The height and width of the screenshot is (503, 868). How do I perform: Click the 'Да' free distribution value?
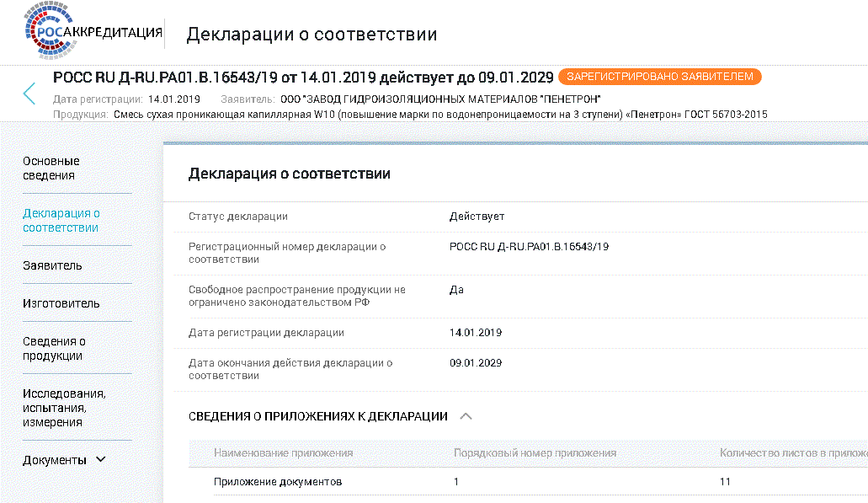[456, 290]
